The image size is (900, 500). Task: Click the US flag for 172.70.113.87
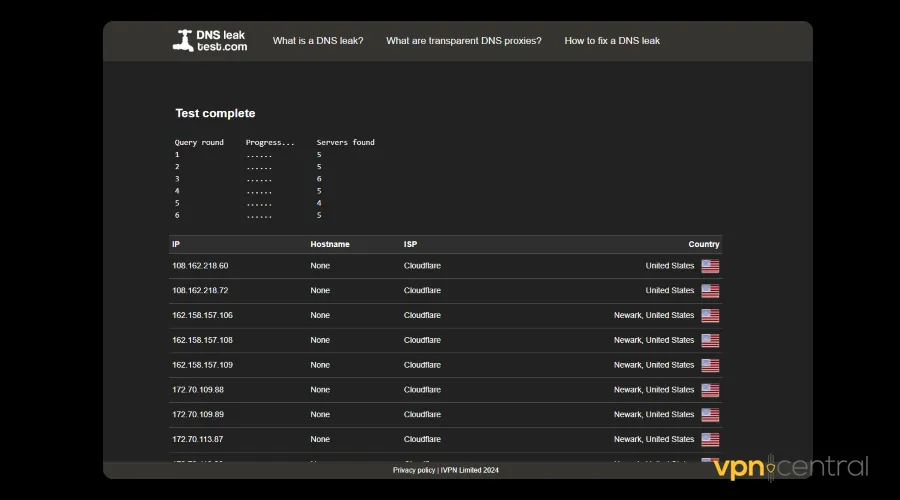[x=710, y=439]
